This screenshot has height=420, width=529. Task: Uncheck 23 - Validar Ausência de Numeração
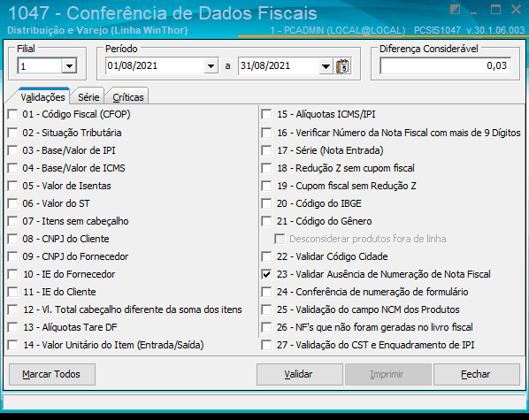coord(266,274)
